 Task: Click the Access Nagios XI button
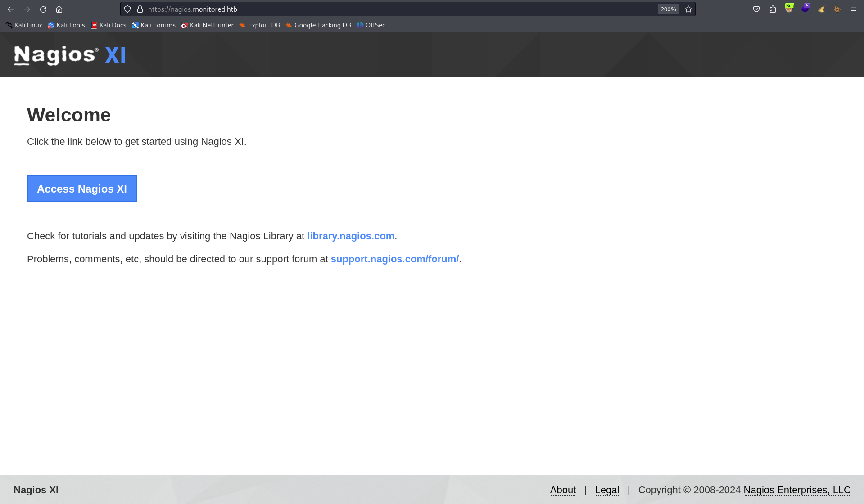point(82,189)
